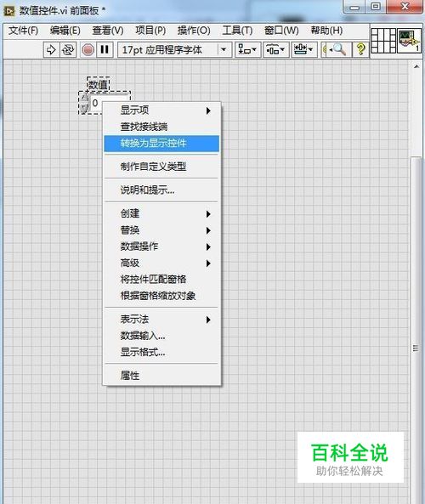425x504 pixels.
Task: Open the Distribute Objects tool
Action: point(276,50)
